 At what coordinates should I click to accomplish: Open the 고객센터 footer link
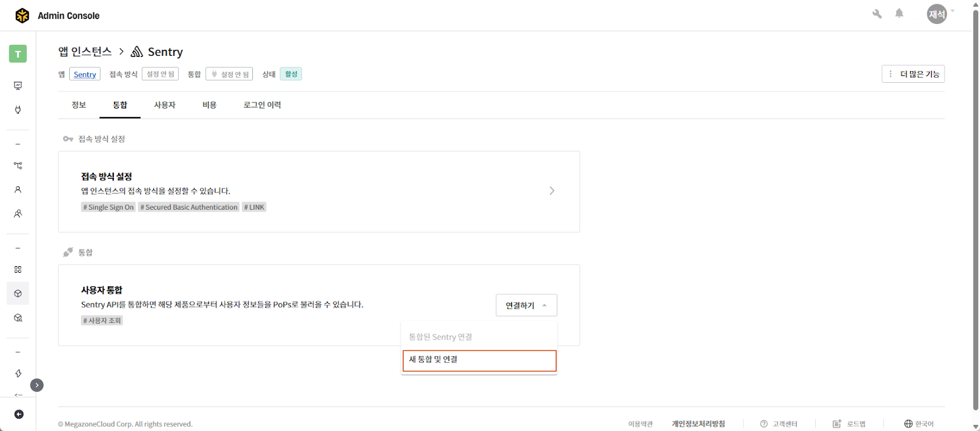tap(785, 424)
